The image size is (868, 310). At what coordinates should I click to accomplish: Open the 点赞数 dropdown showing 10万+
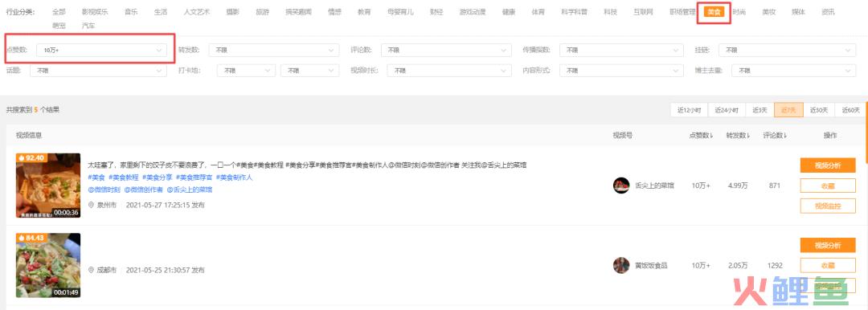point(101,50)
